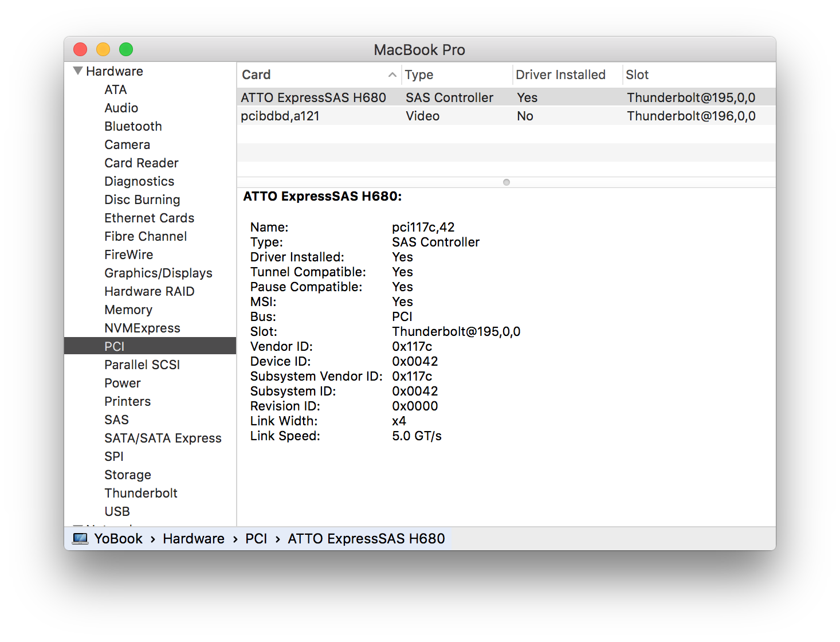Screen dimensions: 840x642
Task: Select the highlighted PCI sidebar item
Action: [x=150, y=346]
